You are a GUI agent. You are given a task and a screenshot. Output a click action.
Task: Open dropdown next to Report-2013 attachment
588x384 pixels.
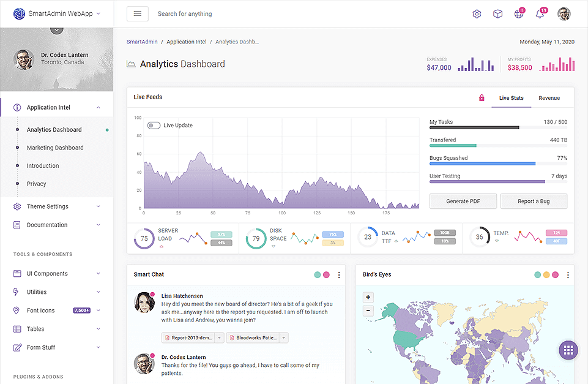[x=220, y=337]
